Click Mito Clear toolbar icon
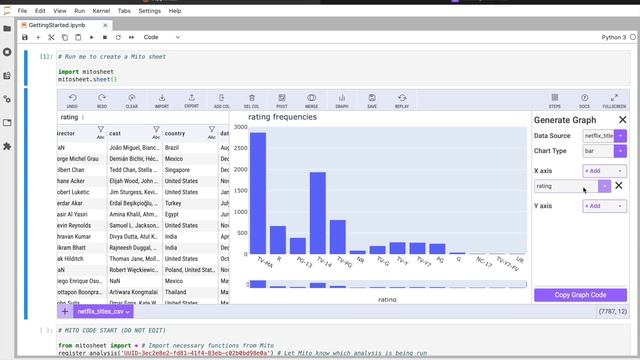Screen dimensions: 640x360 tap(131, 100)
